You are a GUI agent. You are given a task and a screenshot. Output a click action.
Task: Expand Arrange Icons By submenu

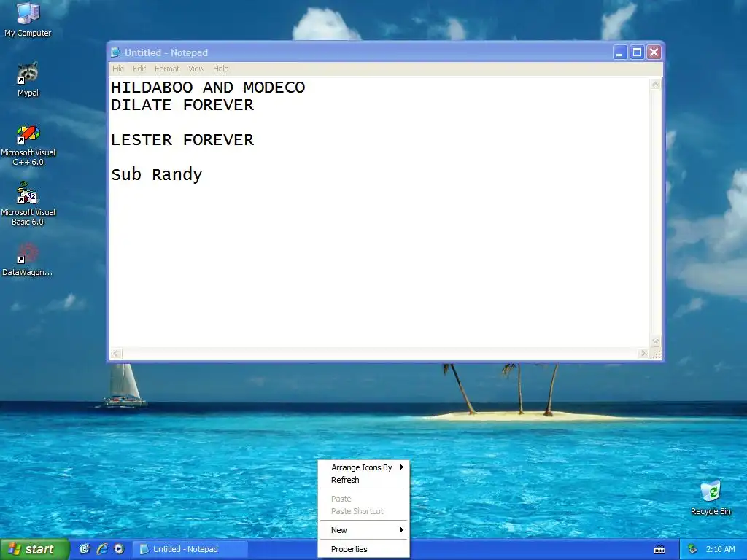(363, 467)
